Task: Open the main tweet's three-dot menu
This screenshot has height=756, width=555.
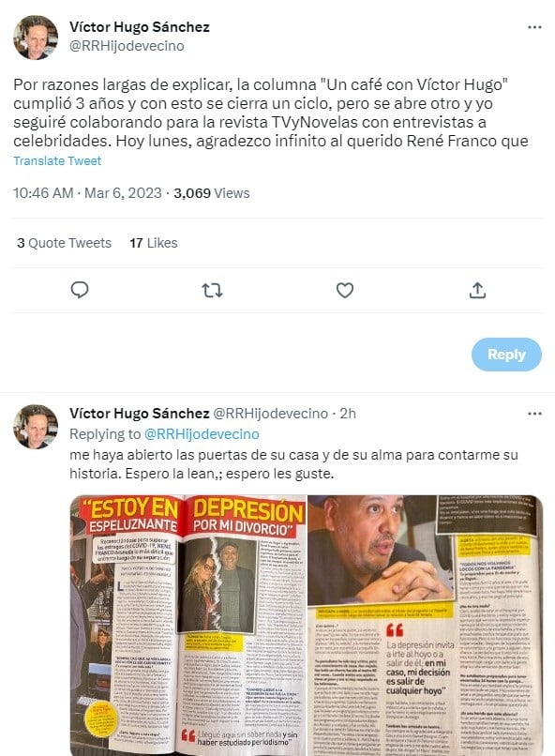Action: pyautogui.click(x=534, y=27)
